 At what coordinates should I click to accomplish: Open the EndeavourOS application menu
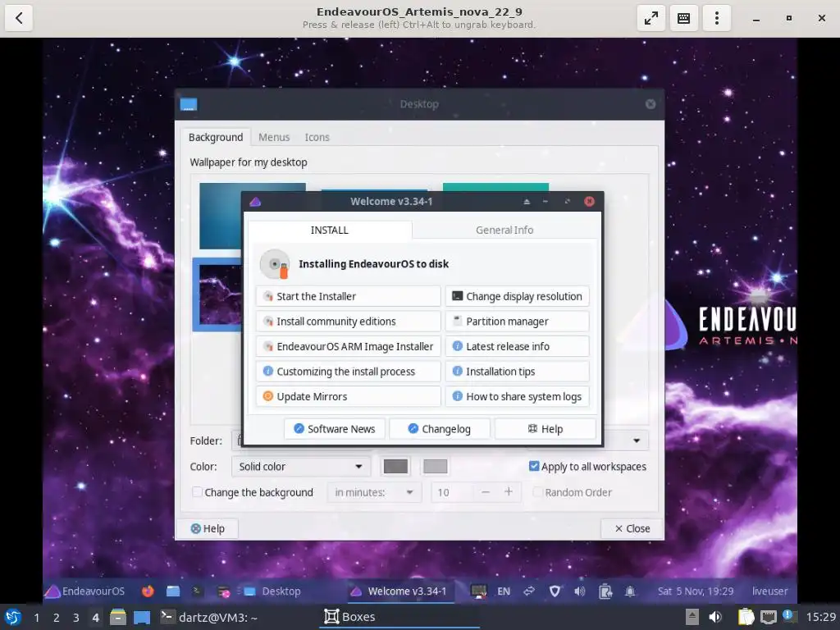click(84, 591)
